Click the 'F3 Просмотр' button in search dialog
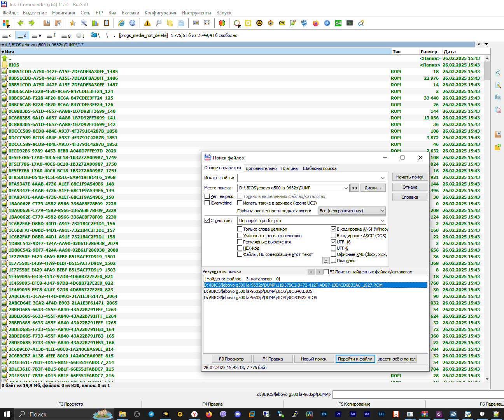Image resolution: width=504 pixels, height=420 pixels. tap(231, 359)
